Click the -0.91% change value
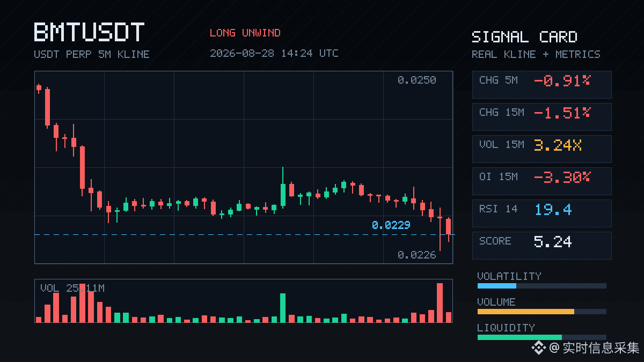Viewport: 644px width, 362px height. point(562,81)
